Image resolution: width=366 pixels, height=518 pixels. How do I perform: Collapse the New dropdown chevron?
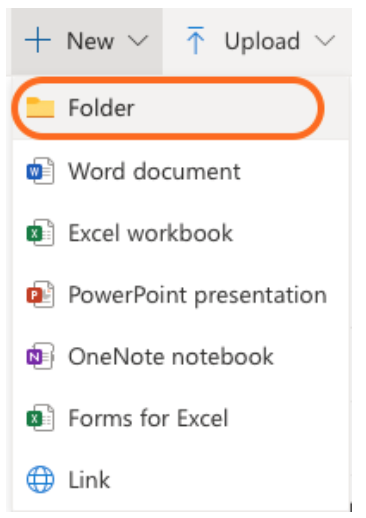point(138,41)
